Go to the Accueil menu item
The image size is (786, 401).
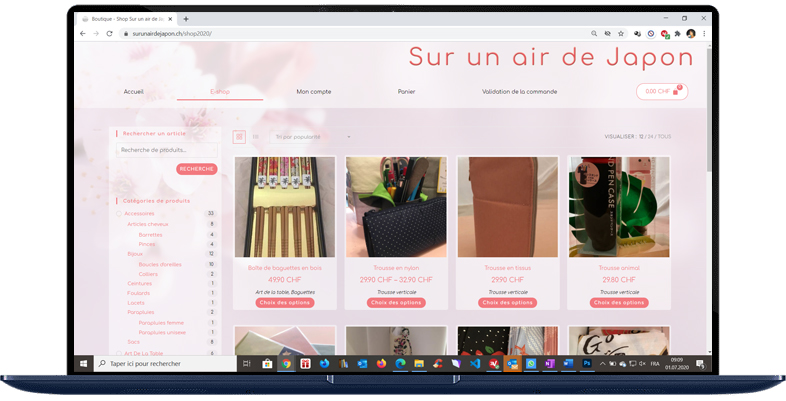pos(134,92)
